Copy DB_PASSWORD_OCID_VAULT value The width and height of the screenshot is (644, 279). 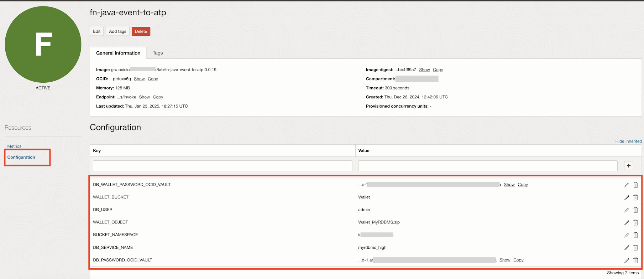click(518, 260)
